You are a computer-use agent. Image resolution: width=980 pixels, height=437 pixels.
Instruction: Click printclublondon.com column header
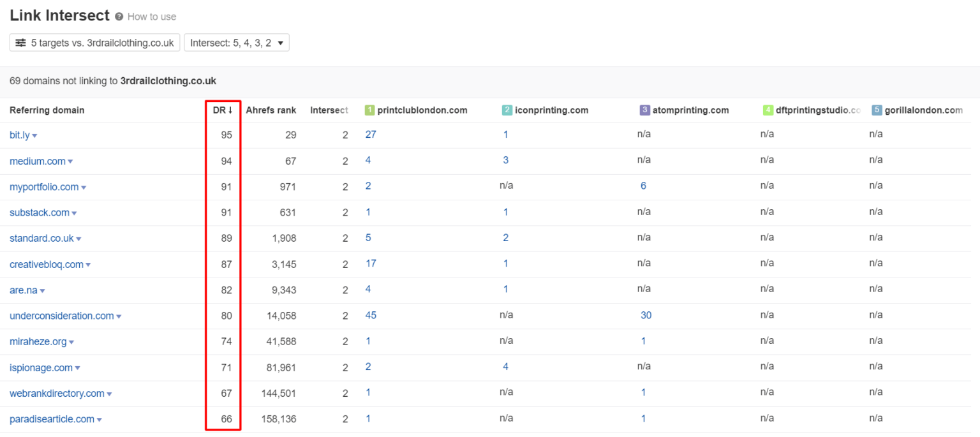tap(422, 110)
